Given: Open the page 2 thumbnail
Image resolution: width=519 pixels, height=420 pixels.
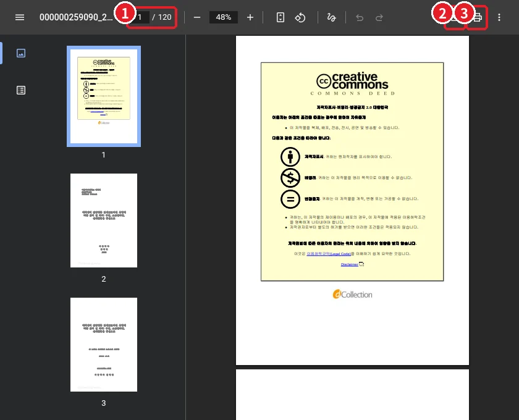Looking at the screenshot, I should 104,220.
